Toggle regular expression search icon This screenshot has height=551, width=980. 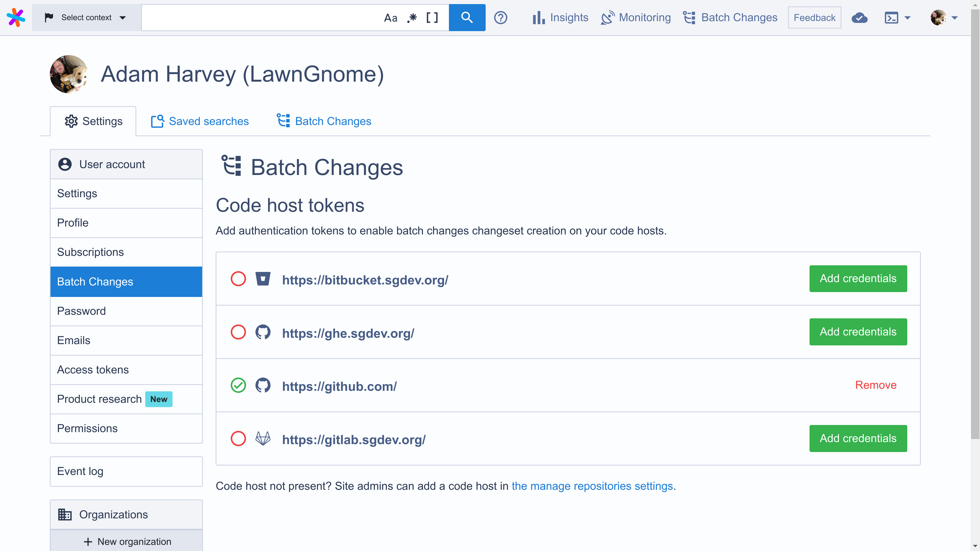(x=412, y=18)
